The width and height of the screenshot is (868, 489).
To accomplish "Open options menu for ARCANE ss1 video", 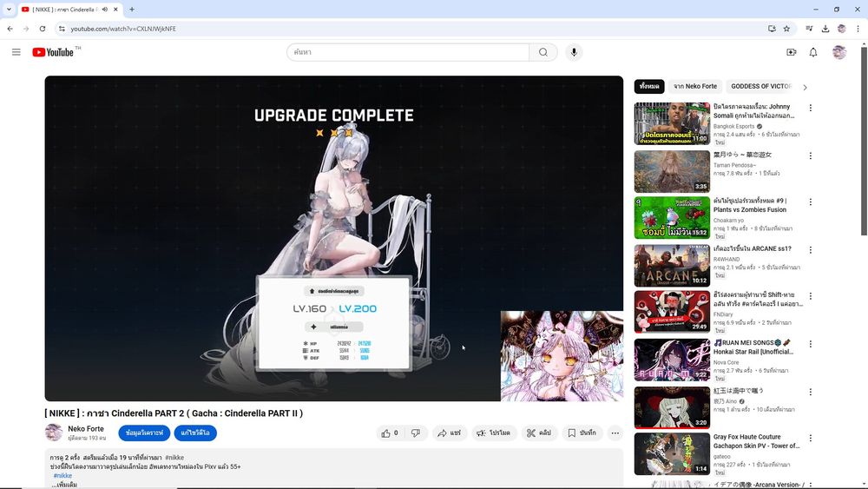I will click(811, 250).
